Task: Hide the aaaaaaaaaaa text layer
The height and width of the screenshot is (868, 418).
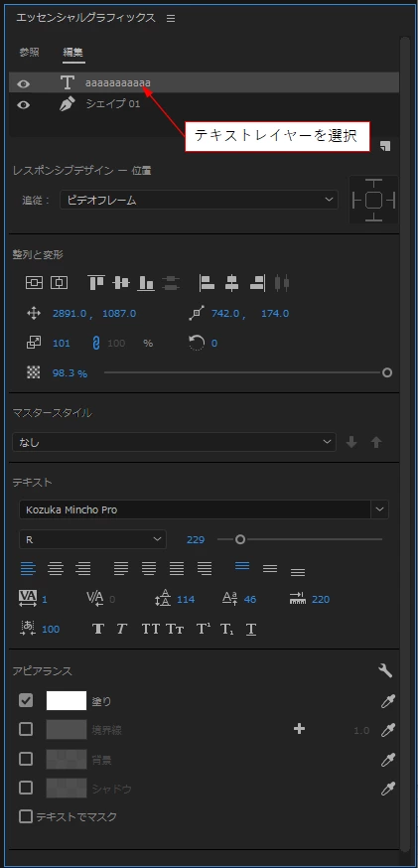Action: tap(23, 83)
